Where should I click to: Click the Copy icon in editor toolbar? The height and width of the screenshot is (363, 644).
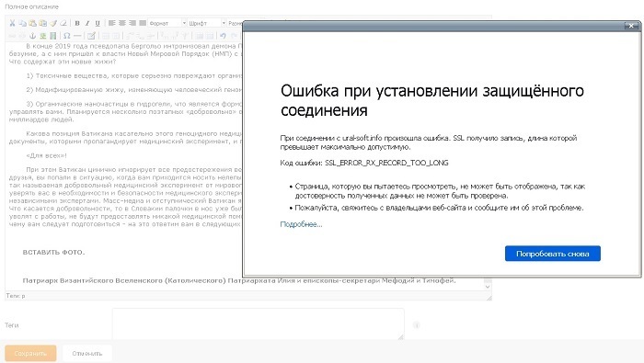[23, 23]
